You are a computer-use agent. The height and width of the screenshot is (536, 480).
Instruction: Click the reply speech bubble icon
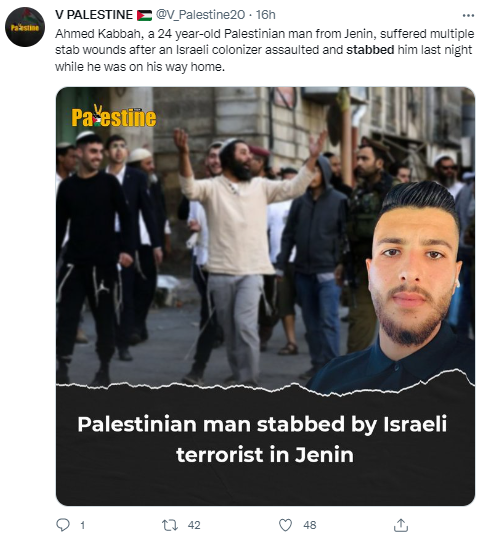pyautogui.click(x=63, y=524)
